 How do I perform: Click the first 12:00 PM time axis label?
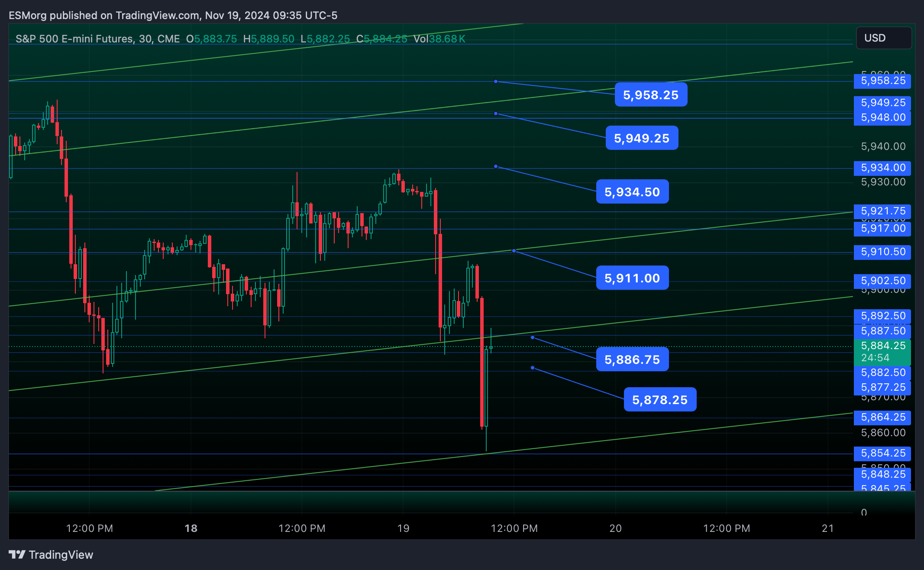click(90, 528)
